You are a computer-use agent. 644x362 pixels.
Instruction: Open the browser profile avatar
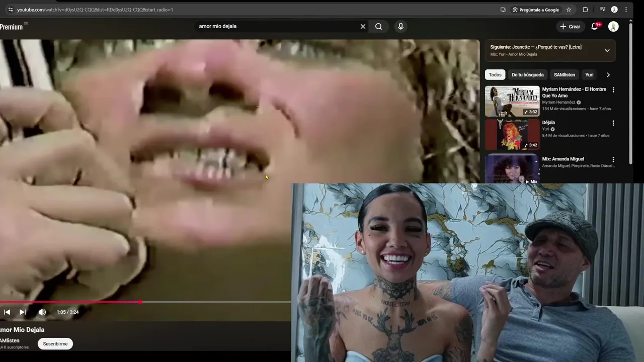(614, 10)
